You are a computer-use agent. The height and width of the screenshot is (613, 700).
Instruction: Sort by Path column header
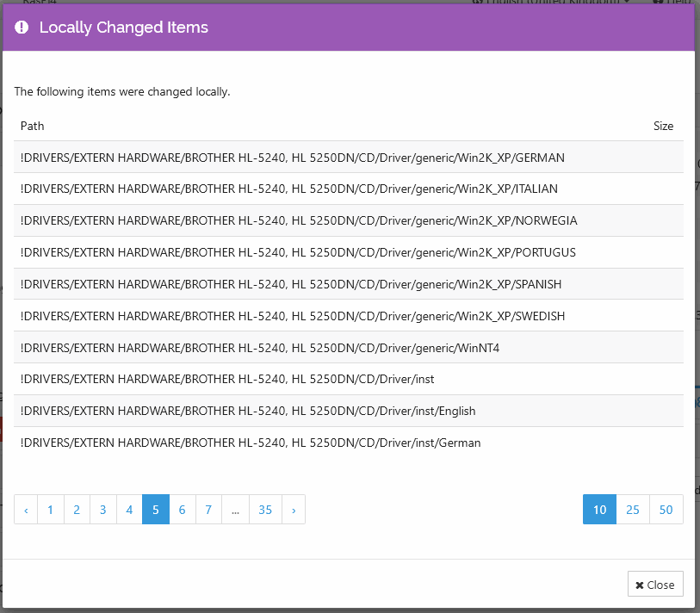[x=33, y=126]
